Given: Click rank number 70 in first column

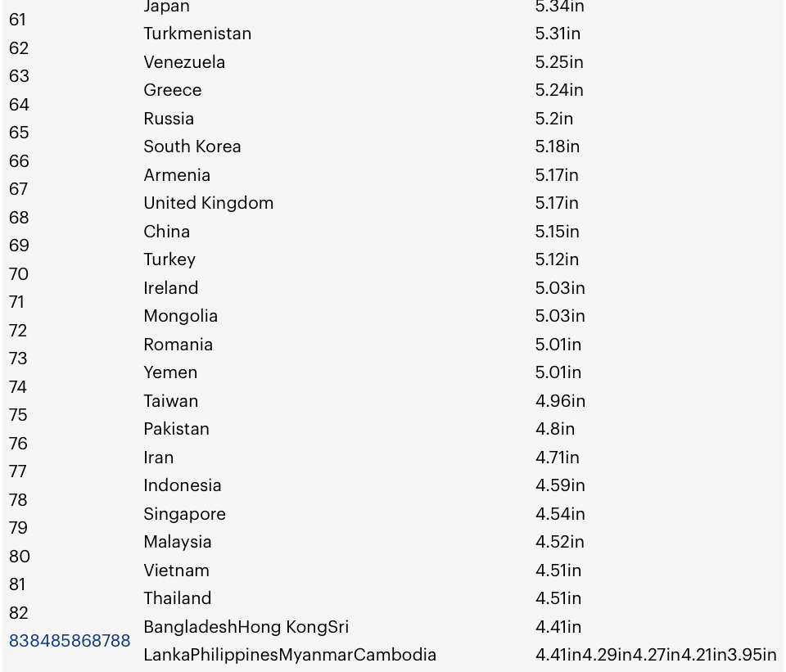Looking at the screenshot, I should click(x=19, y=274).
